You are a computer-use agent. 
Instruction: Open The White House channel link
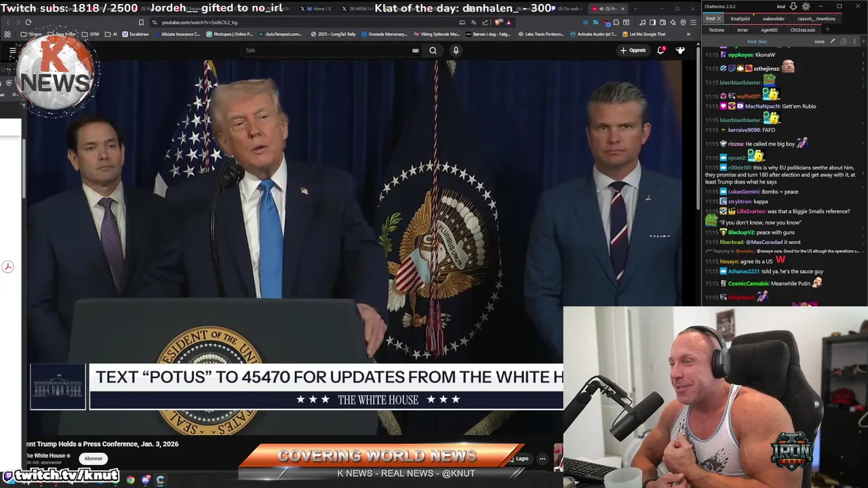click(x=47, y=455)
